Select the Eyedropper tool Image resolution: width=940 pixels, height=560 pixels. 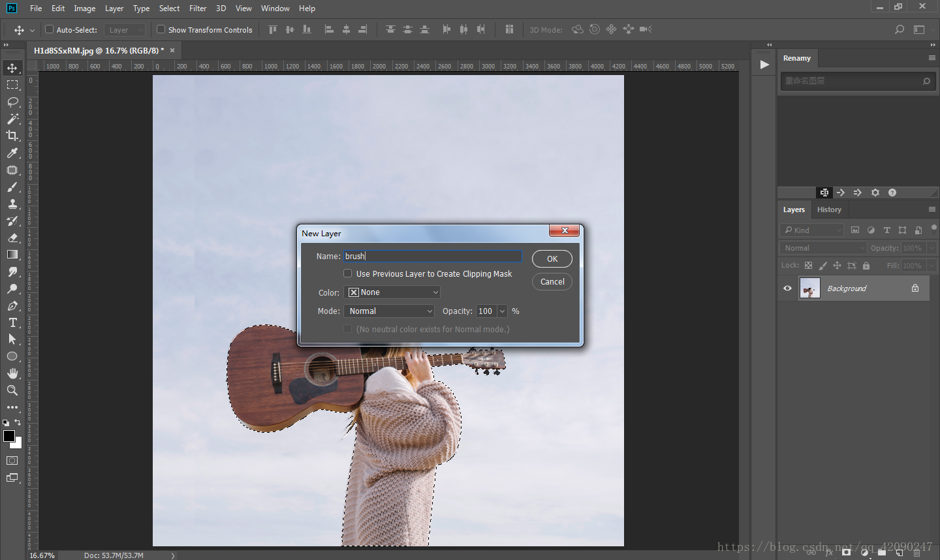tap(12, 153)
